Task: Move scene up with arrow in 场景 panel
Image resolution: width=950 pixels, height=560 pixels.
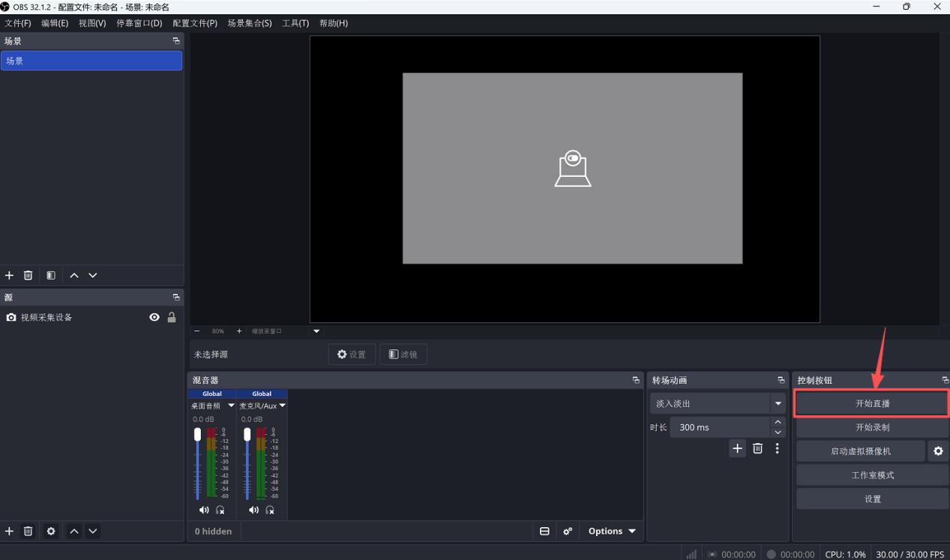Action: click(x=73, y=275)
